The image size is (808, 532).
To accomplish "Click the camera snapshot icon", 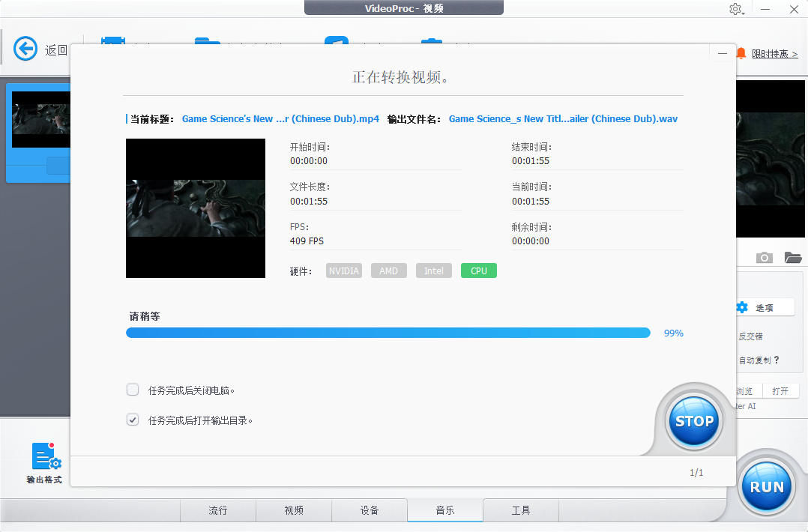I will [x=764, y=257].
